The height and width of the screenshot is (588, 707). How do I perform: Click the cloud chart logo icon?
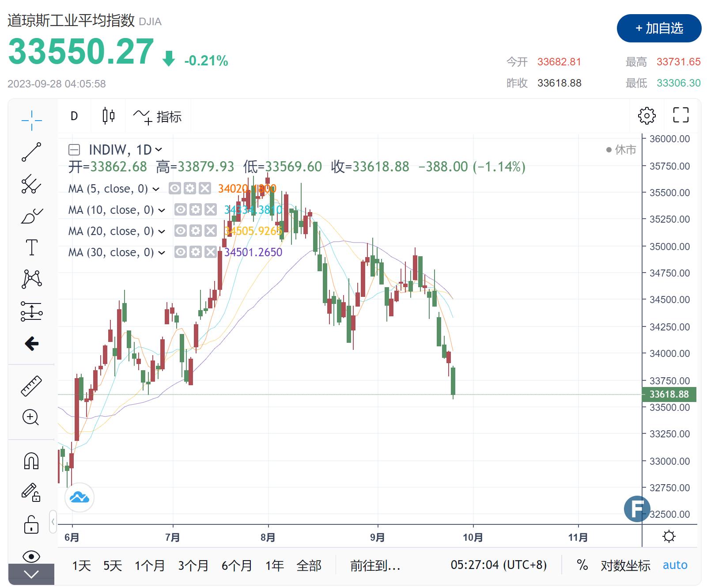[x=79, y=497]
